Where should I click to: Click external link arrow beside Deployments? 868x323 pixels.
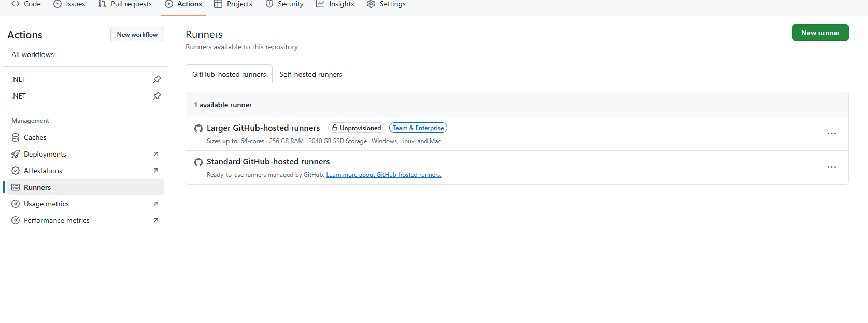156,154
